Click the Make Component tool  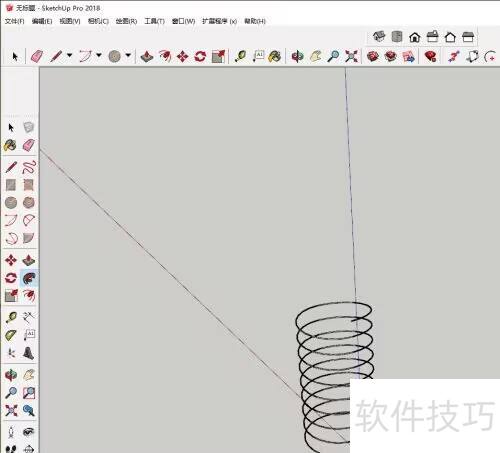point(29,127)
